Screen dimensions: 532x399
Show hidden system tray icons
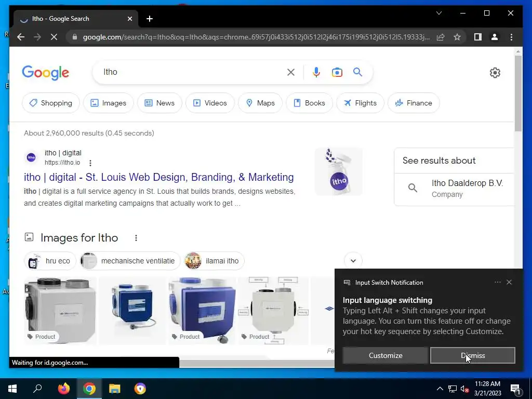tap(440, 389)
